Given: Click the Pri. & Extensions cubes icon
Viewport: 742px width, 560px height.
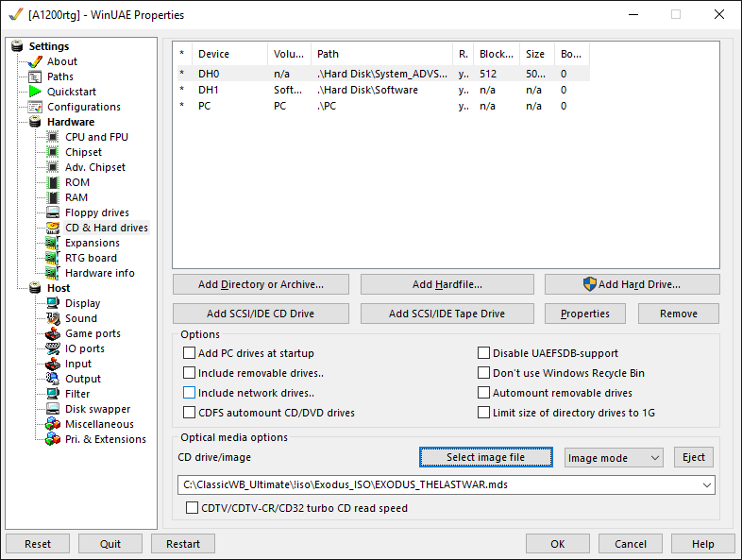Looking at the screenshot, I should 53,439.
